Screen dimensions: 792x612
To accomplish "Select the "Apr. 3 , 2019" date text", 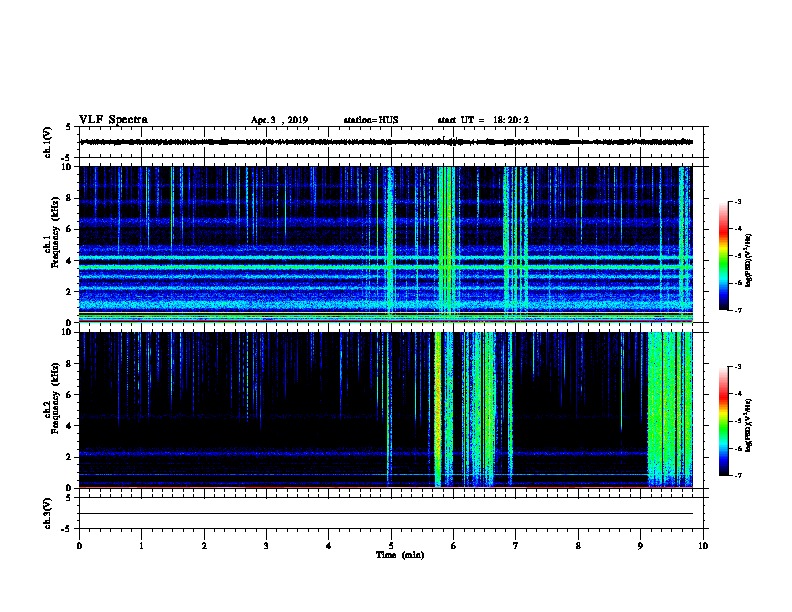I will coord(279,120).
